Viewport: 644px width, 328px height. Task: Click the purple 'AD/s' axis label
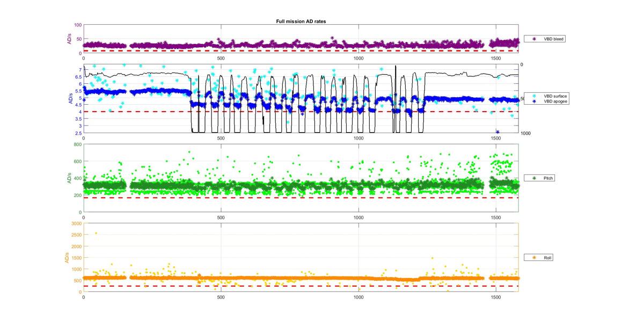[x=70, y=39]
